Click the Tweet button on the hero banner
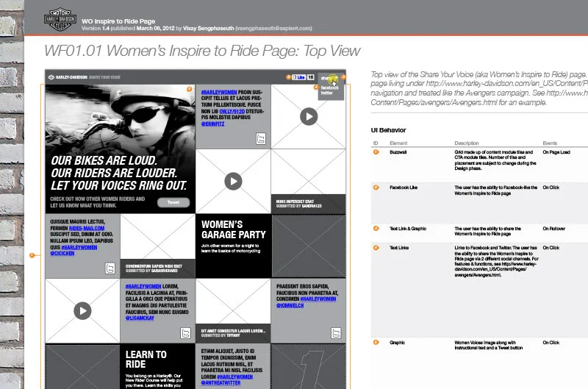Viewport: 588px width, 389px height. click(x=173, y=202)
